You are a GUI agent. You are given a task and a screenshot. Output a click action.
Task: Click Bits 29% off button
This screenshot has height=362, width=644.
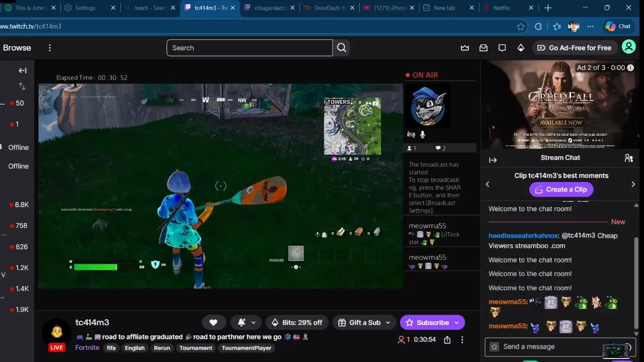[x=297, y=322]
